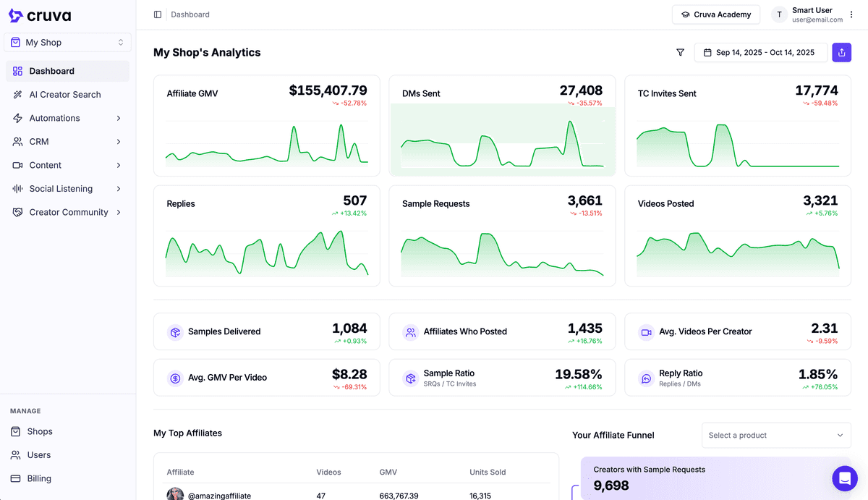This screenshot has width=868, height=500.
Task: Open the My Shop selector dropdown
Action: (x=67, y=43)
